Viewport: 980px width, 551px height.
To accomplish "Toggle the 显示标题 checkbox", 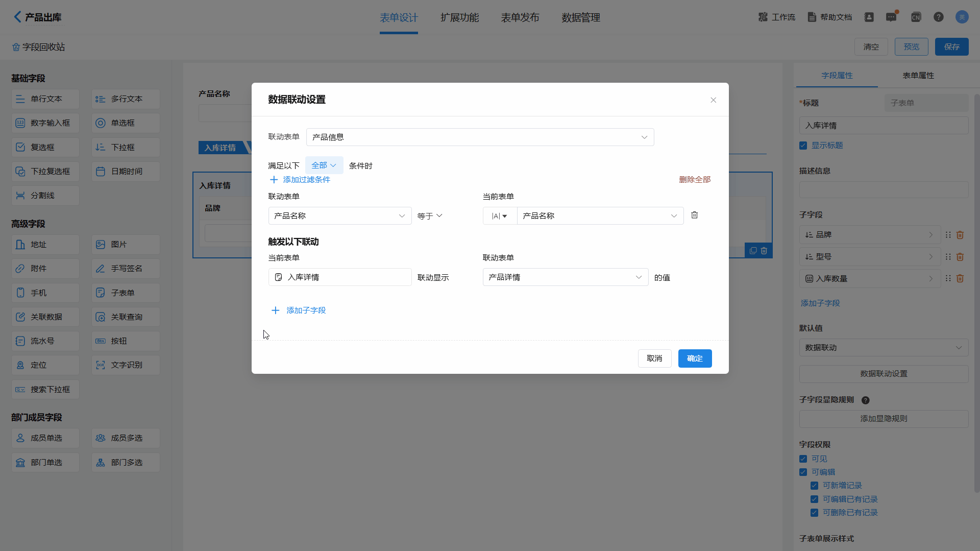I will pos(803,146).
